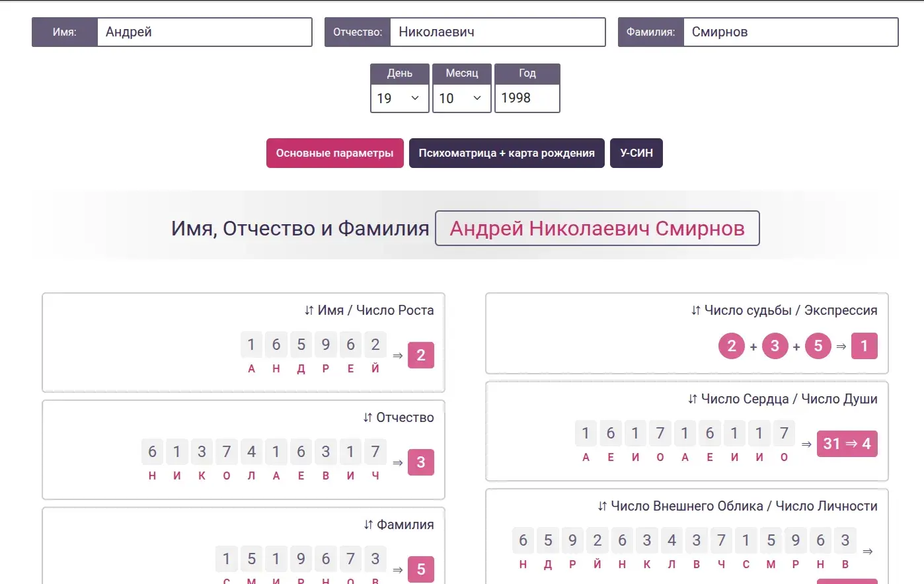Click the pink 31 ⇒ 4 result badge
Screen dimensions: 924x584
coord(847,444)
